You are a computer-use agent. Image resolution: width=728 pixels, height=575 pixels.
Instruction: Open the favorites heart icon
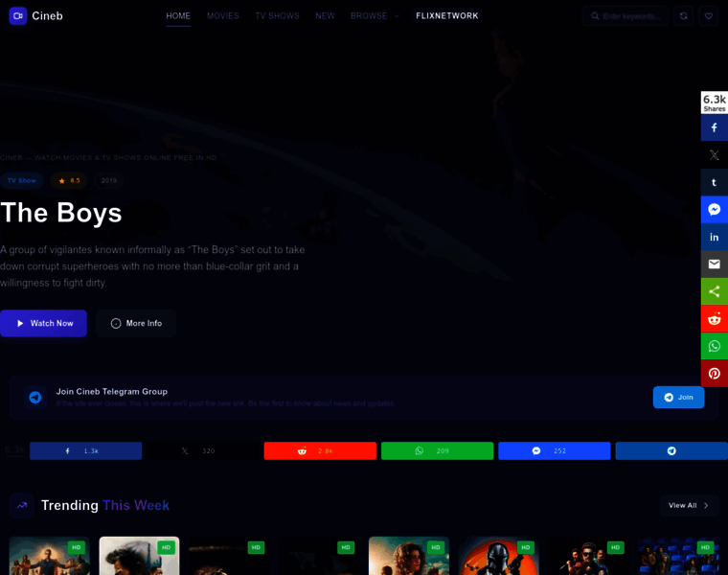(709, 16)
